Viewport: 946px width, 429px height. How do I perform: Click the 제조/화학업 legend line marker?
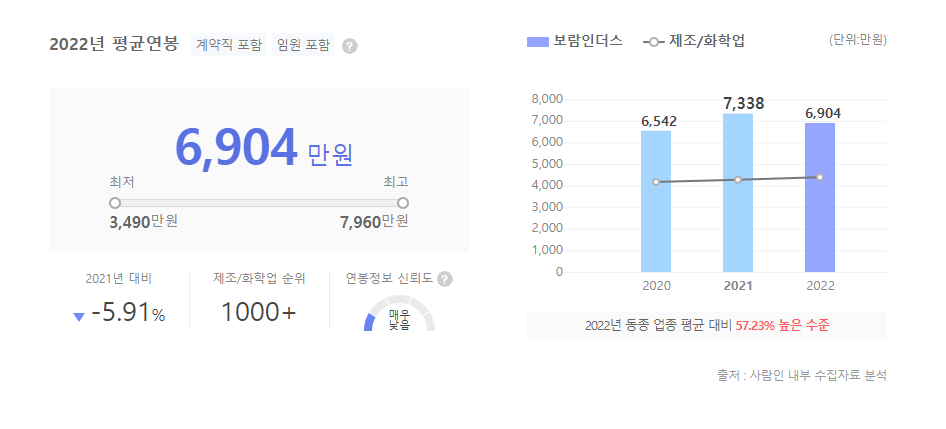654,42
